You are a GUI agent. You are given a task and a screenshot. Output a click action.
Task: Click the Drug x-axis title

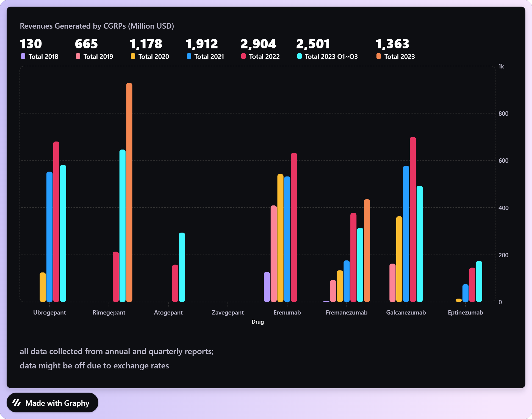point(257,322)
